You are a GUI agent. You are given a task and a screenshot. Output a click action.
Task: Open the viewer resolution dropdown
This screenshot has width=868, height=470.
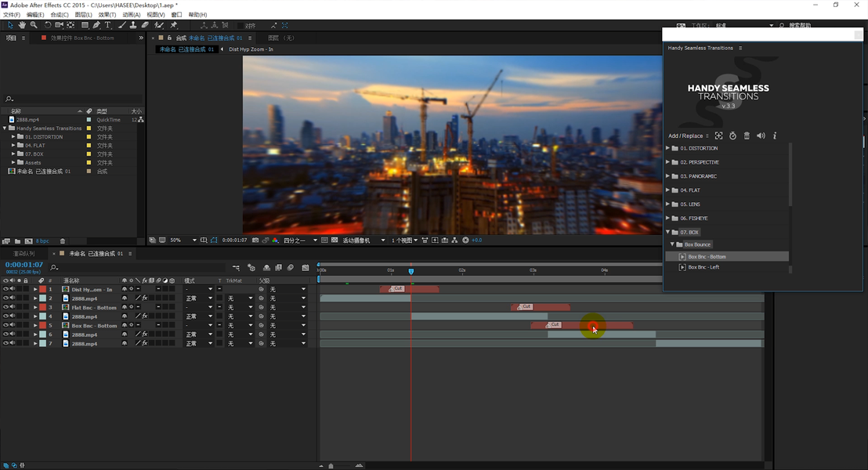pyautogui.click(x=301, y=240)
